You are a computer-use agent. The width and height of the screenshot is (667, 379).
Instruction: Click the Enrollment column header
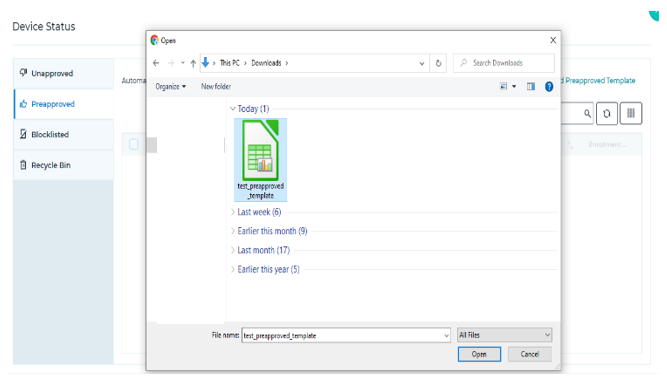coord(607,145)
